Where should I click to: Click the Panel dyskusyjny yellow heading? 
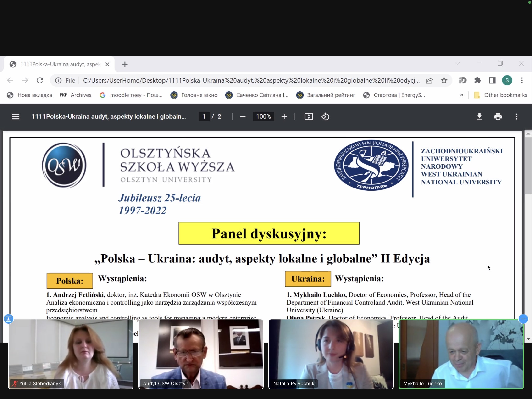(x=269, y=233)
